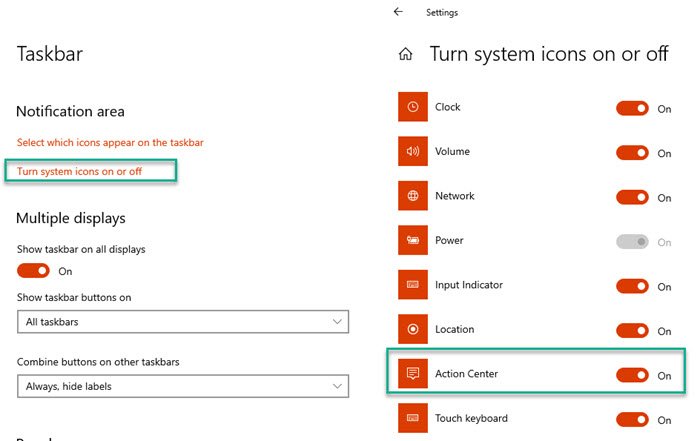The image size is (700, 441).
Task: Go to Settings home via house icon
Action: point(405,54)
